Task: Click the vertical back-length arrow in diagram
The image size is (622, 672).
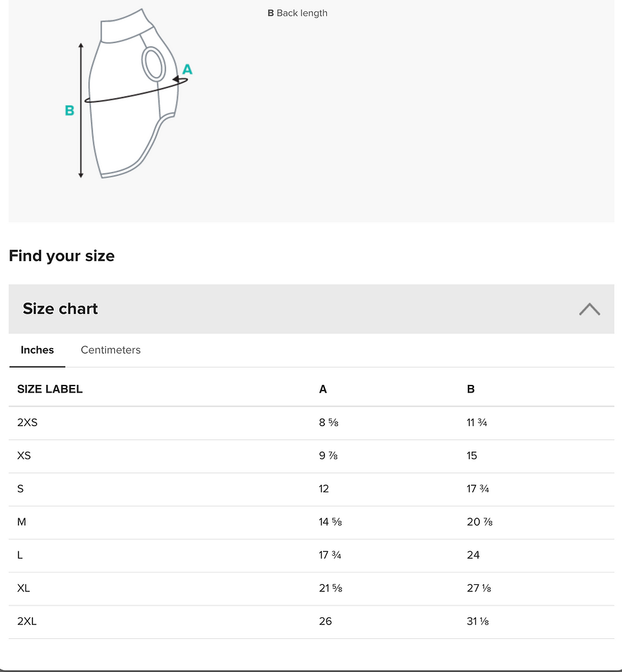Action: click(x=81, y=110)
